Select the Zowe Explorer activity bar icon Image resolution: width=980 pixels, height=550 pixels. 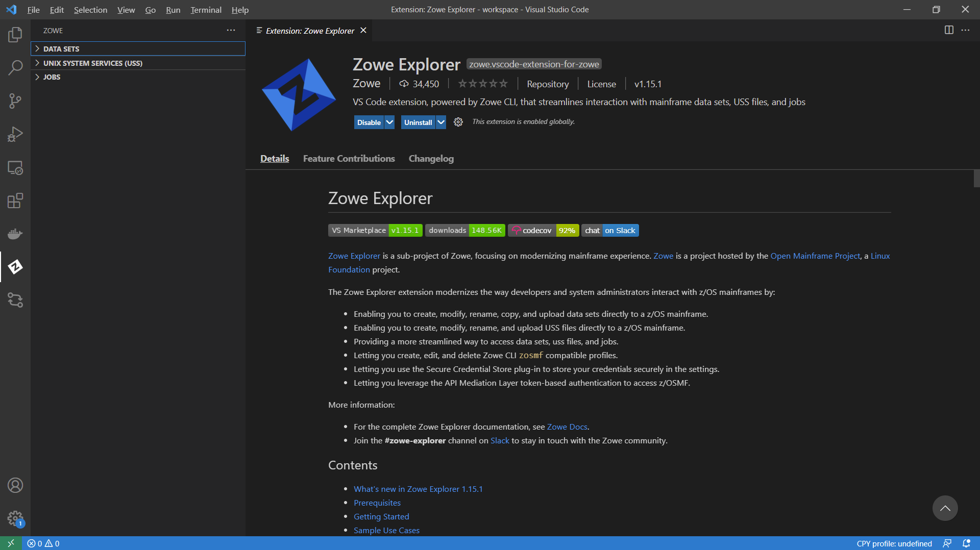(15, 267)
